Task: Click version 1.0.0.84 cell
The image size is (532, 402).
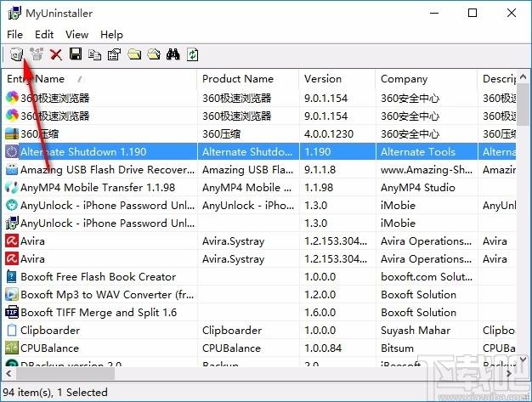Action: point(323,348)
